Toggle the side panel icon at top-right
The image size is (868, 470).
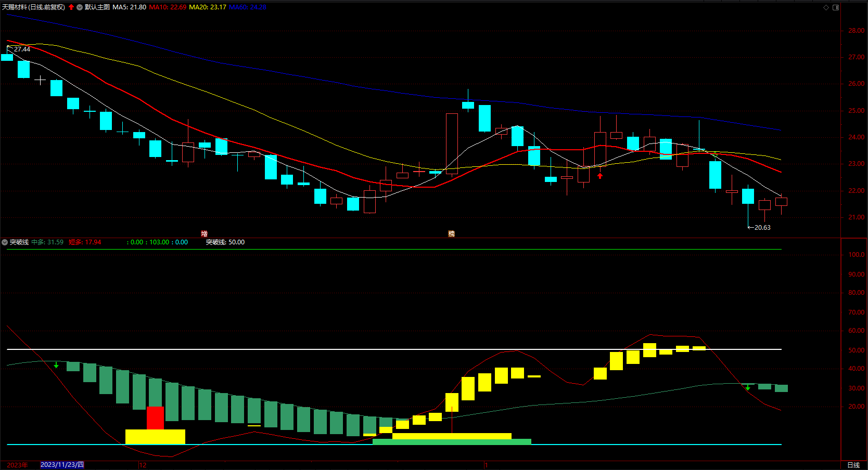click(x=836, y=7)
